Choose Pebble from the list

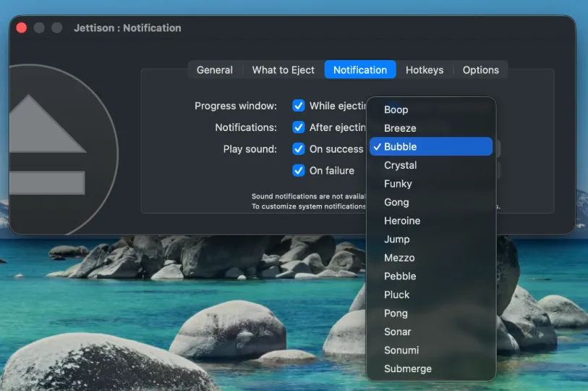[431, 276]
